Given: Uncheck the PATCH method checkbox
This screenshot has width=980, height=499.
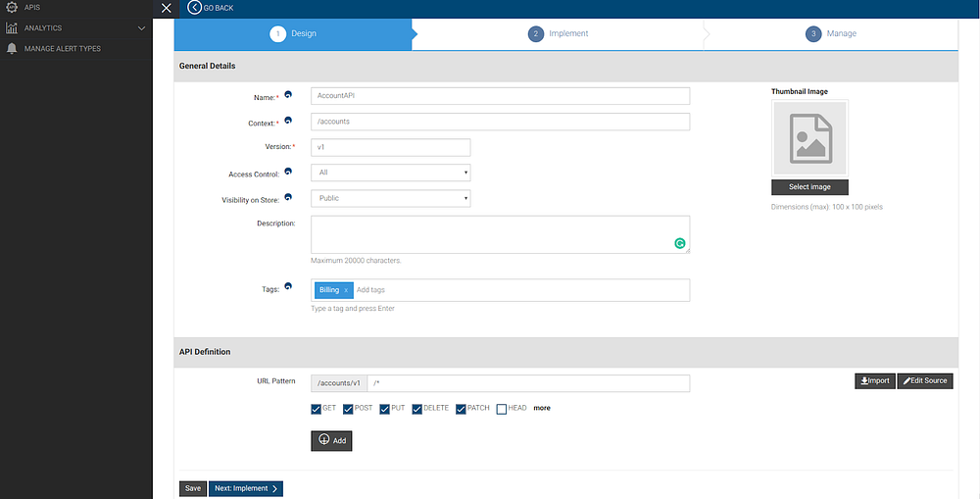Looking at the screenshot, I should tap(462, 409).
